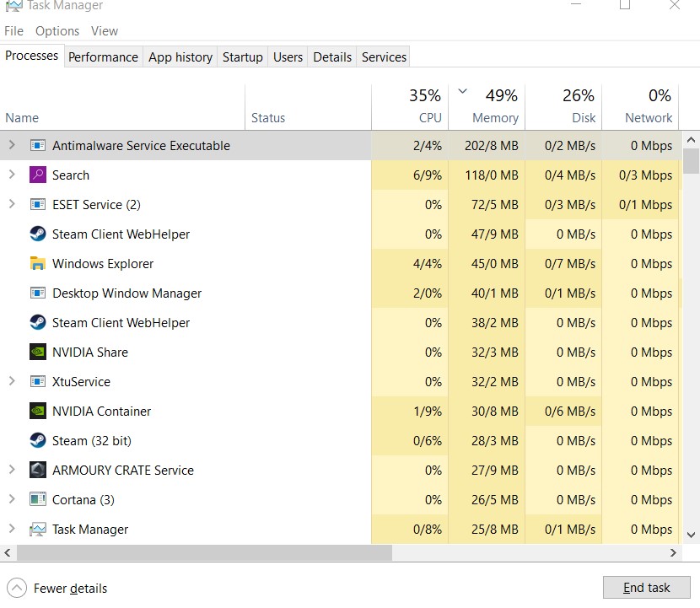Image resolution: width=700 pixels, height=608 pixels.
Task: Click the Task Manager process row icon
Action: pos(37,530)
